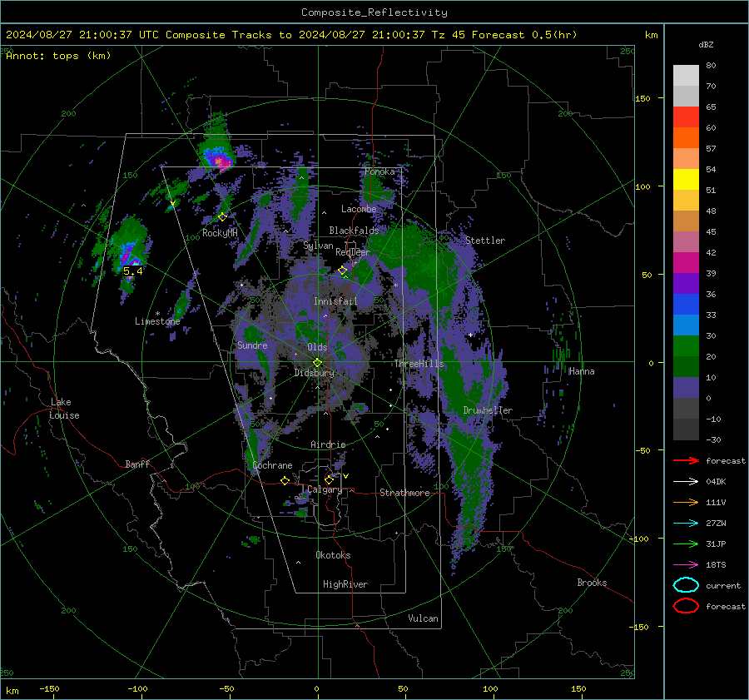This screenshot has height=700, width=749.
Task: Click the Brooks city label
Action: pyautogui.click(x=592, y=583)
